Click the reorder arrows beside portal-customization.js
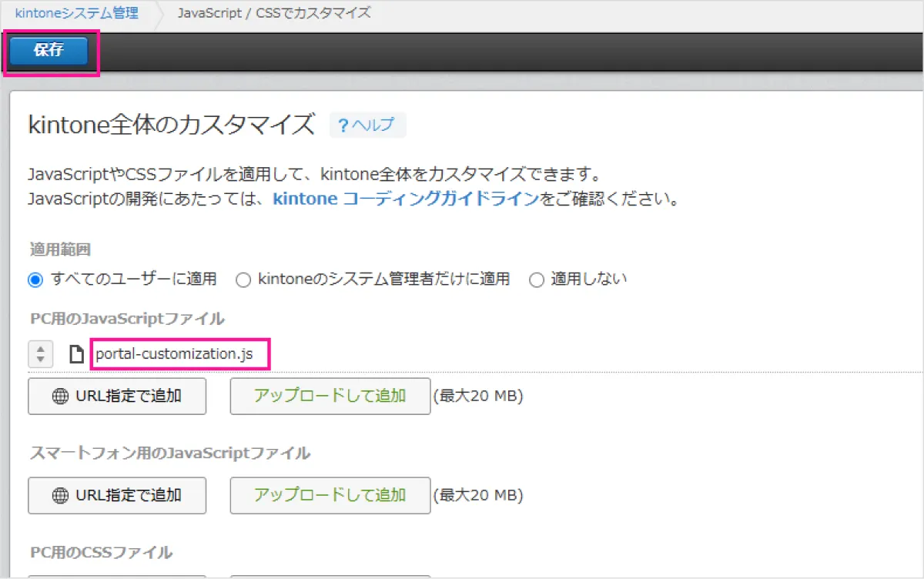The height and width of the screenshot is (579, 924). click(40, 354)
